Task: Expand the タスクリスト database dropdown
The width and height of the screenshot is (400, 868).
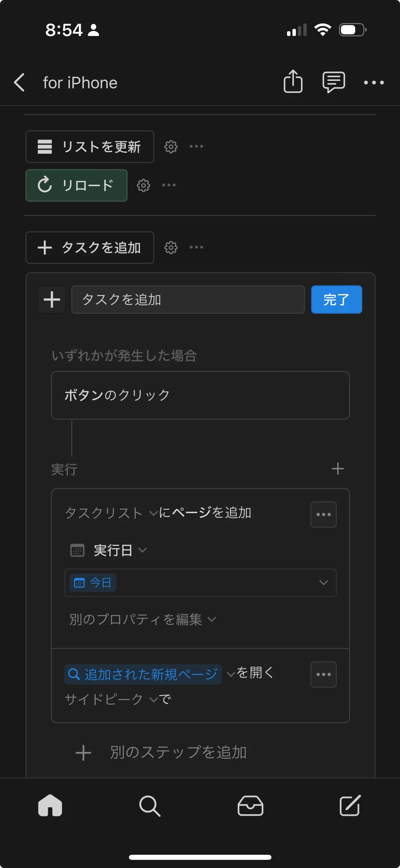Action: click(x=111, y=513)
